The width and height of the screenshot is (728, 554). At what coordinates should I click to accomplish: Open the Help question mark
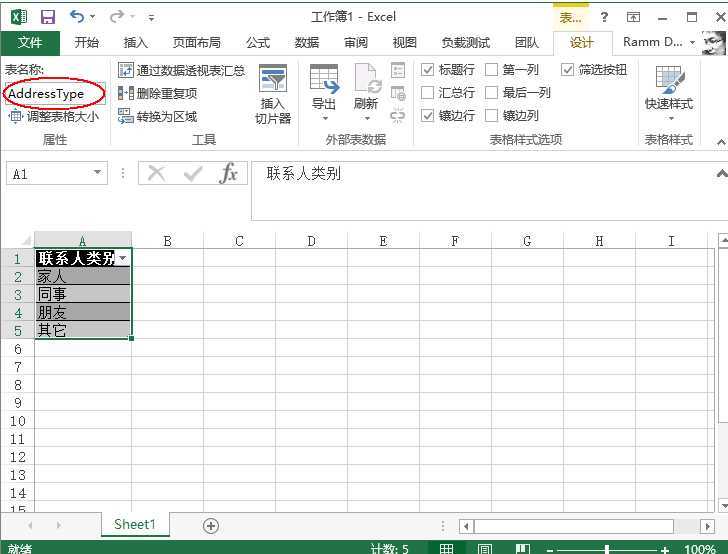(x=604, y=17)
